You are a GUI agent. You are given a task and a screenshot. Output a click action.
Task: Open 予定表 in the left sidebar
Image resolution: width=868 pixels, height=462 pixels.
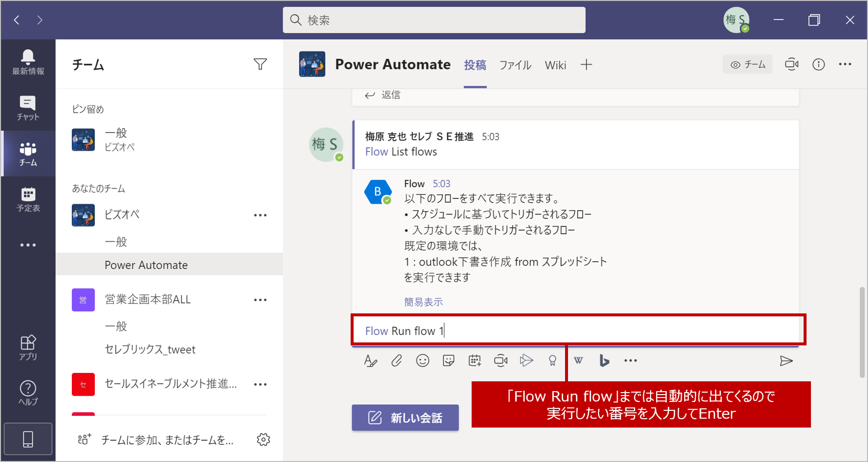pos(28,199)
